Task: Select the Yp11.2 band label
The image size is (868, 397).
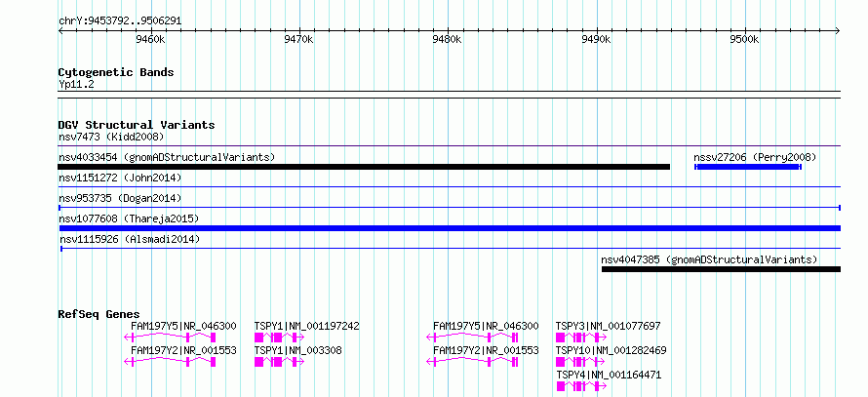Action: click(74, 85)
